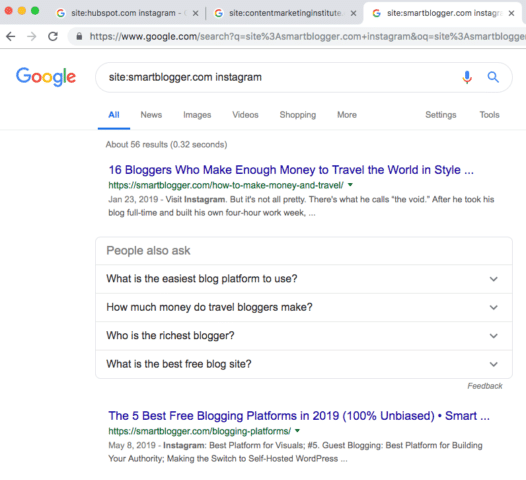Screen dimensions: 526x480
Task: Reload the page with the refresh icon
Action: pos(53,36)
